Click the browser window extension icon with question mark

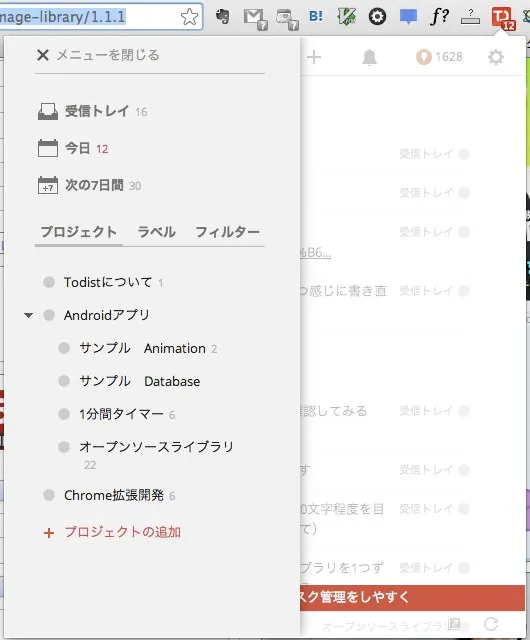(287, 19)
